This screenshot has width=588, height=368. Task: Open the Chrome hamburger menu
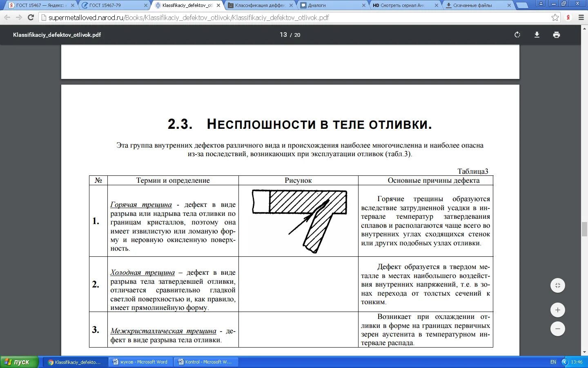click(581, 18)
